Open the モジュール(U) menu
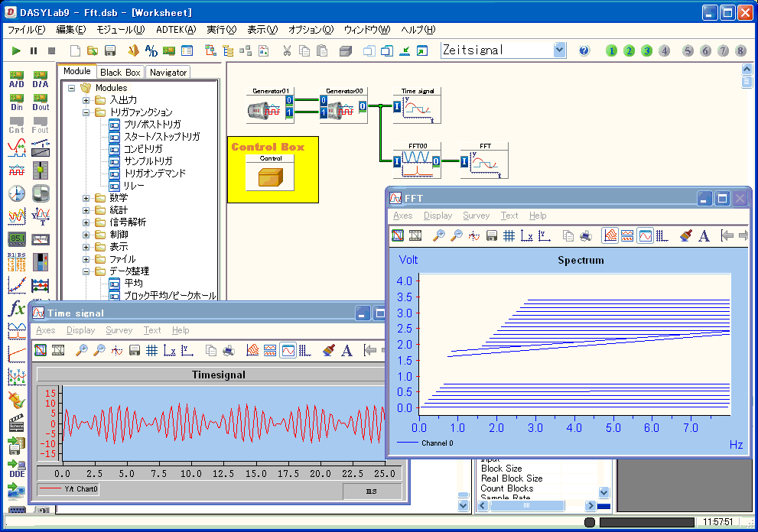 120,30
